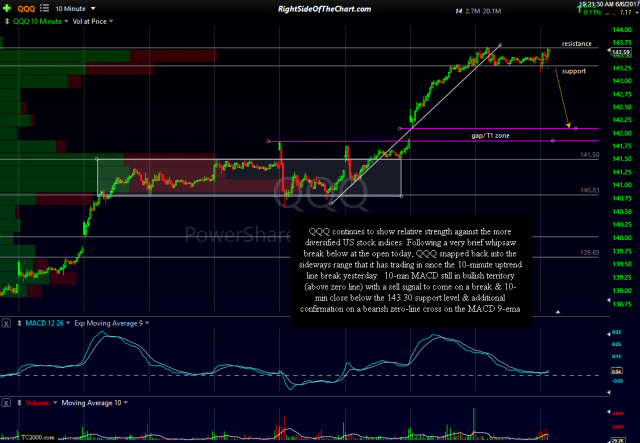Viewport: 640px width, 443px height.
Task: Click the 4.0M volume axis label
Action: 618,414
